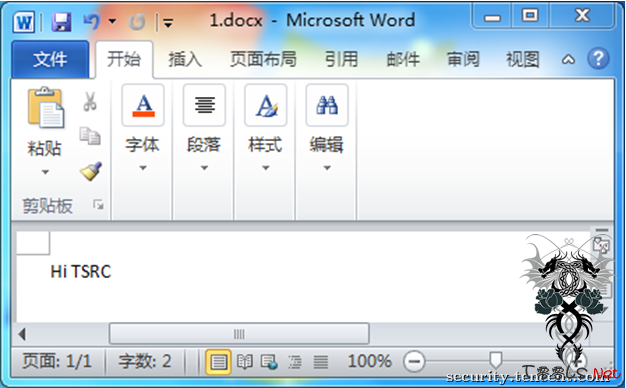The image size is (626, 388).
Task: Click the Save icon in quick access toolbar
Action: (61, 22)
